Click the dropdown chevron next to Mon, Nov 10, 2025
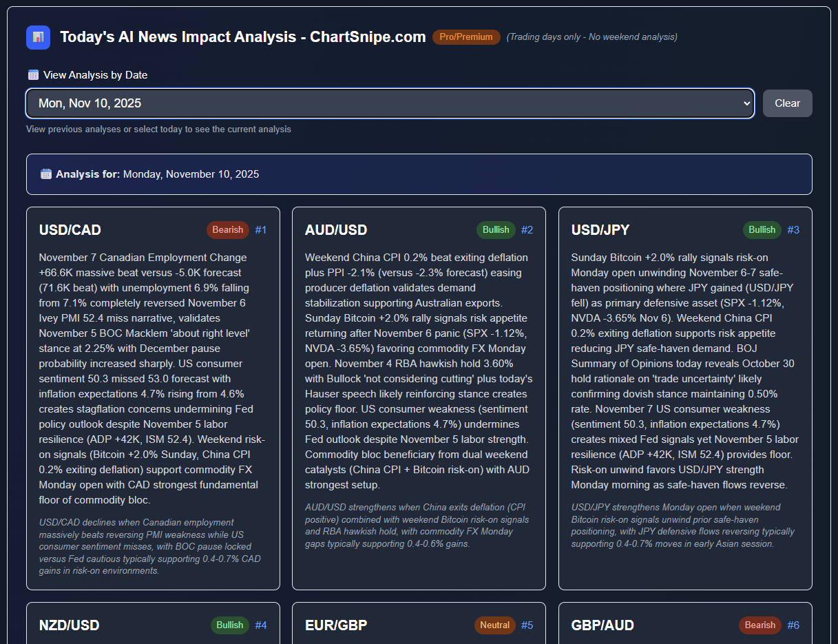Viewport: 838px width, 644px height. tap(746, 103)
